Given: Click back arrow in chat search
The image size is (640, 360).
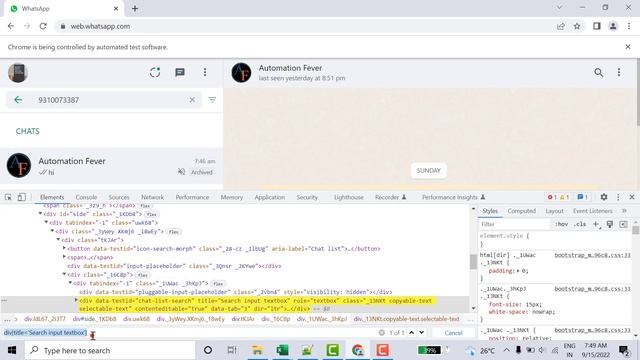Looking at the screenshot, I should pos(18,100).
